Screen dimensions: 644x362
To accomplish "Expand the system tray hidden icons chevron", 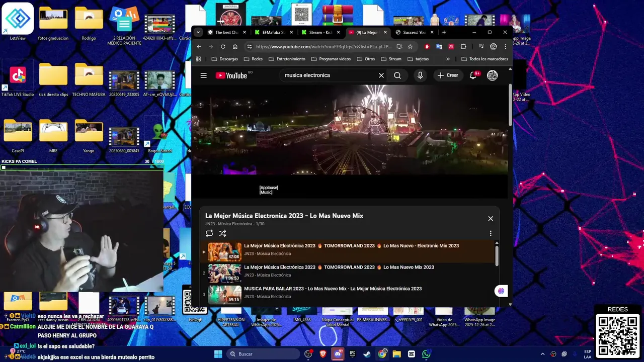I will click(x=542, y=354).
